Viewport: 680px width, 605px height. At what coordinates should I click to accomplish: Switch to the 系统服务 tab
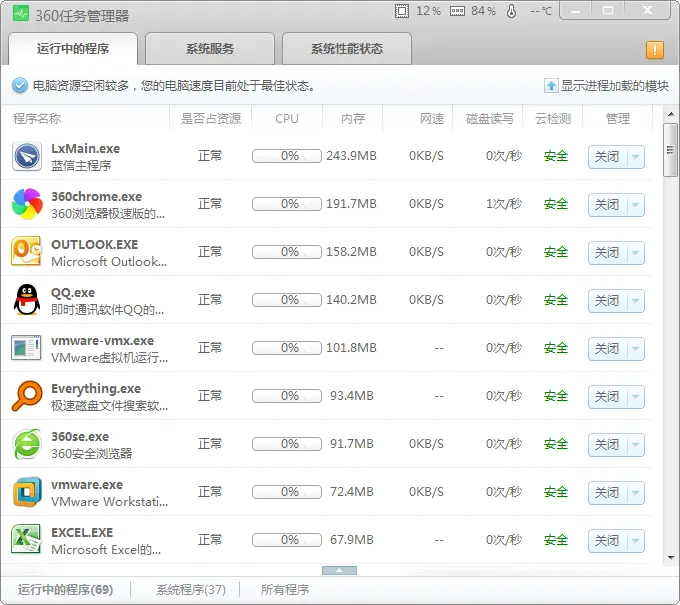tap(210, 49)
